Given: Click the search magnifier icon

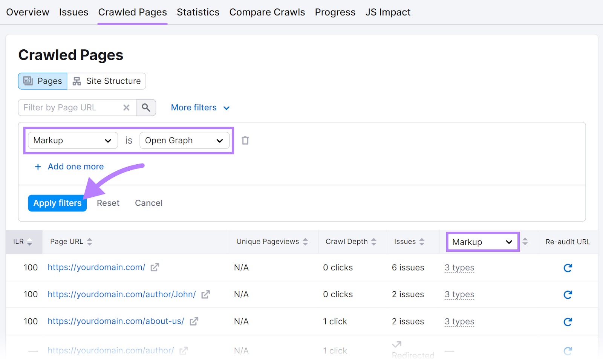Looking at the screenshot, I should pos(146,107).
